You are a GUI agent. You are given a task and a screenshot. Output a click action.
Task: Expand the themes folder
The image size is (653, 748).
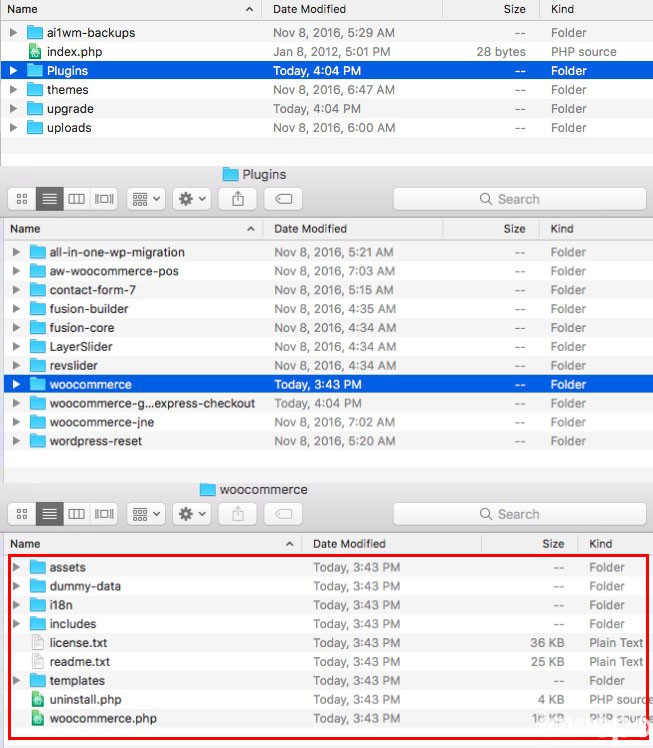(x=13, y=90)
